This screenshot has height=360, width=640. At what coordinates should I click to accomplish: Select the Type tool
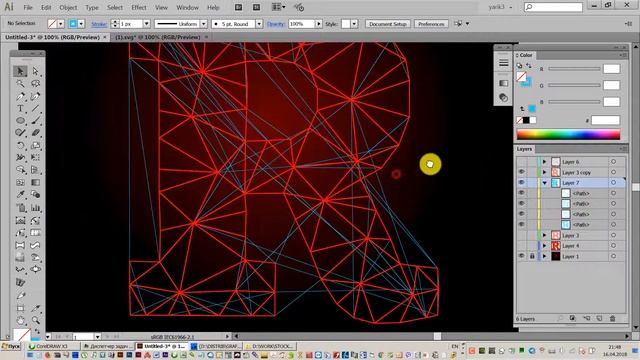click(x=20, y=109)
